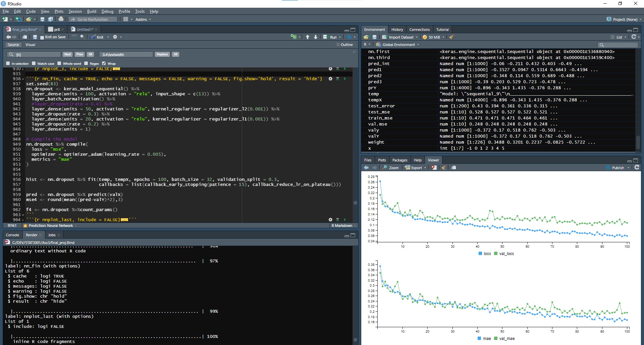644x345 pixels.
Task: Remove the current viewer item with the red X icon
Action: (434, 168)
